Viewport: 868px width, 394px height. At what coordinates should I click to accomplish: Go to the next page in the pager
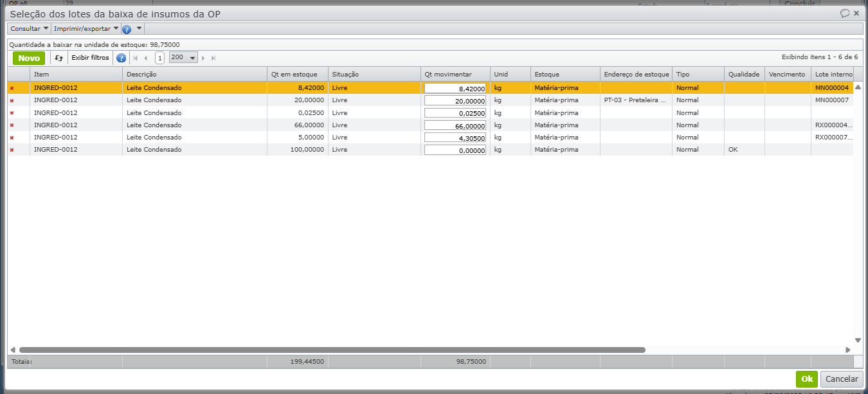204,58
